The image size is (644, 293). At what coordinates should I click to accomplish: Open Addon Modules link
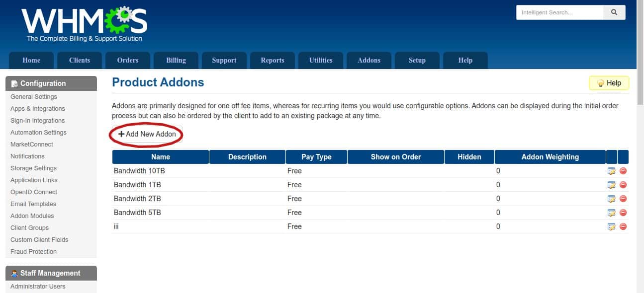32,216
